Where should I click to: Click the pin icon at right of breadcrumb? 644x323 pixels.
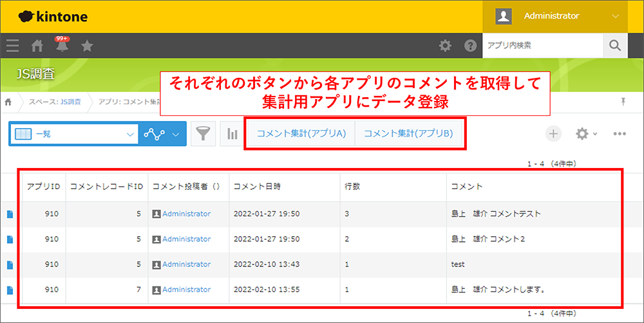click(x=623, y=102)
